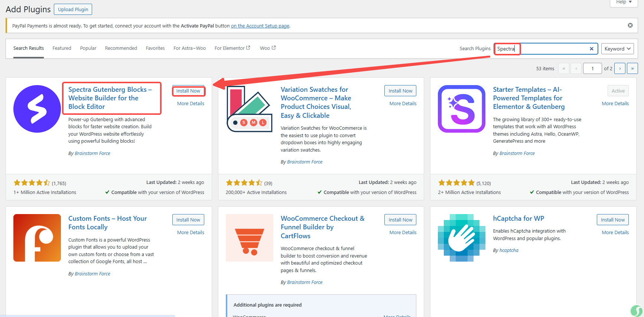View More Details for hCaptcha for WP
Screen dimensions: 644x317
[615, 233]
